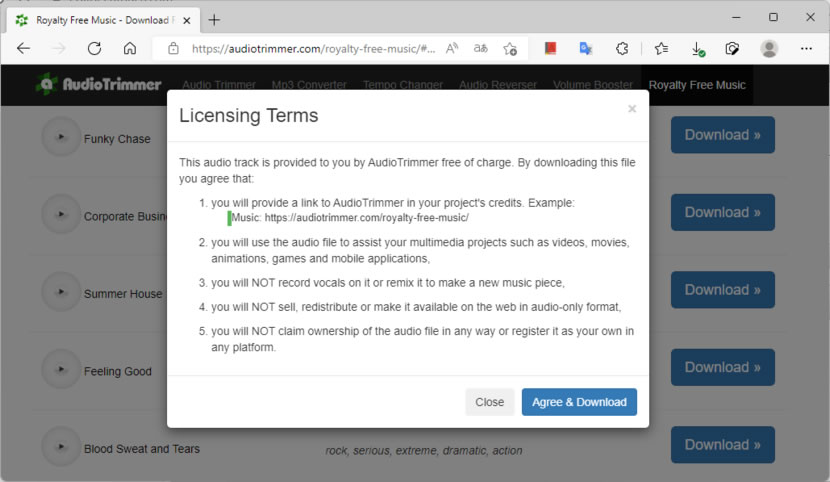Go to the browser Home icon
Image resolution: width=830 pixels, height=482 pixels.
[130, 49]
